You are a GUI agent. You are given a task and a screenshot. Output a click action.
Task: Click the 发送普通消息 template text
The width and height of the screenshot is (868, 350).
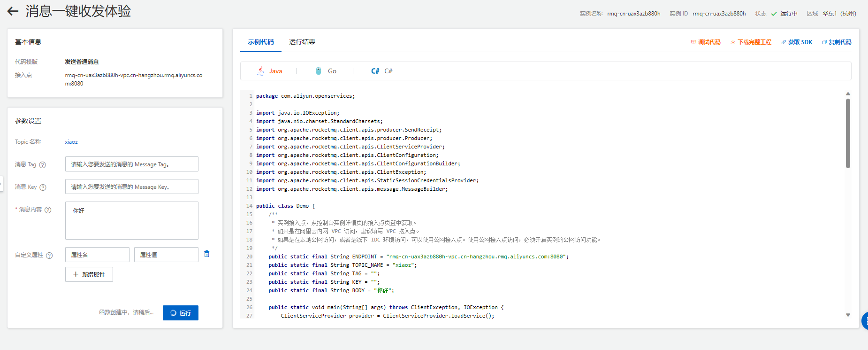pyautogui.click(x=82, y=62)
